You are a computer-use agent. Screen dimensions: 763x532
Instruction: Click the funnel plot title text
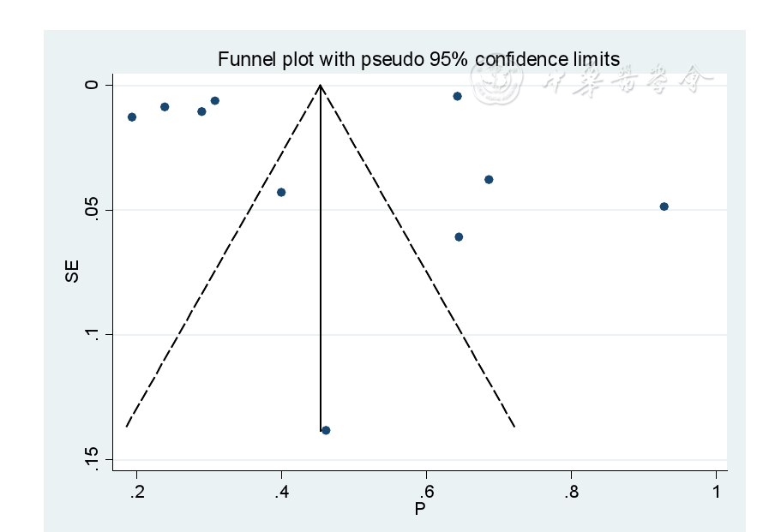[x=418, y=60]
